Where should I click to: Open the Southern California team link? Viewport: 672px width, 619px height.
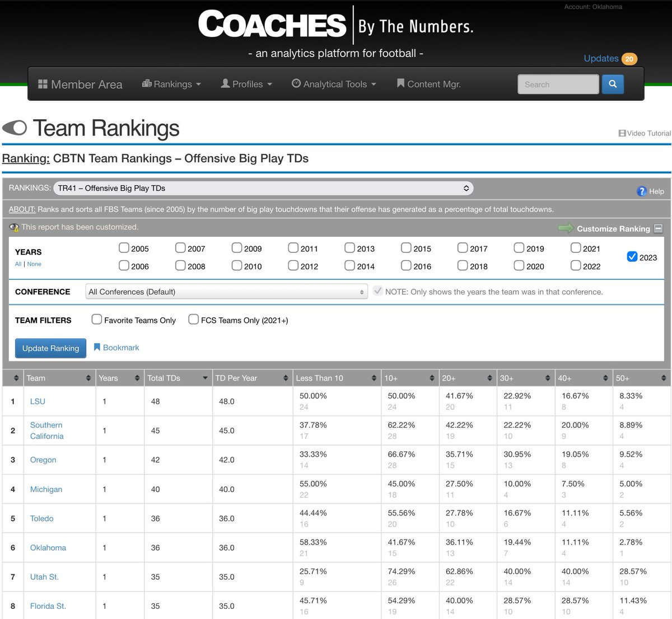coord(47,430)
